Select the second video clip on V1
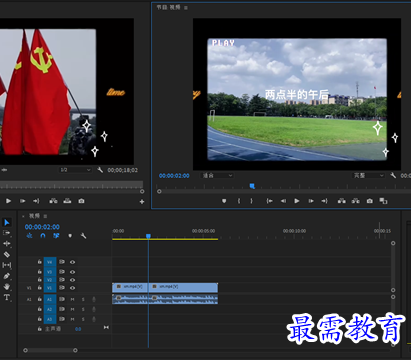The image size is (411, 360). (x=183, y=287)
